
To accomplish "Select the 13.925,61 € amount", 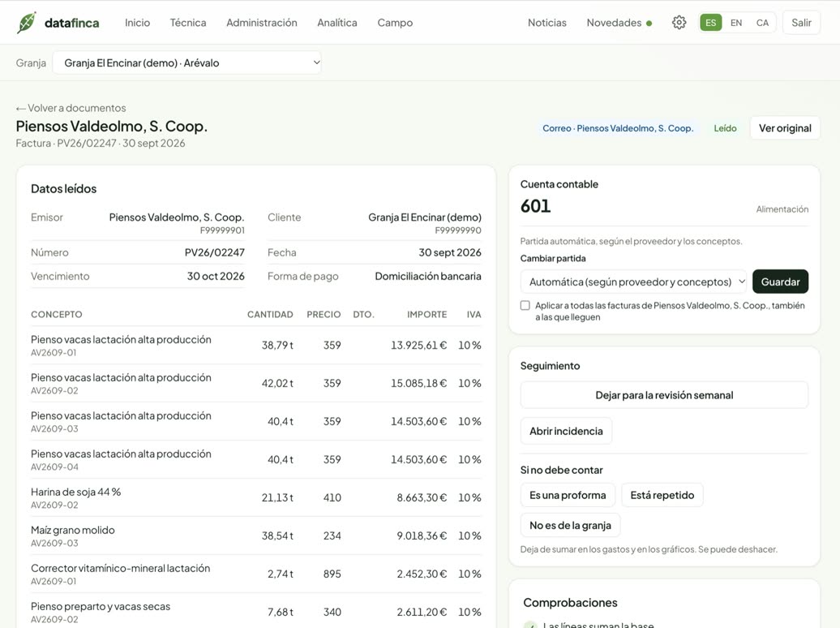I will click(x=418, y=346).
